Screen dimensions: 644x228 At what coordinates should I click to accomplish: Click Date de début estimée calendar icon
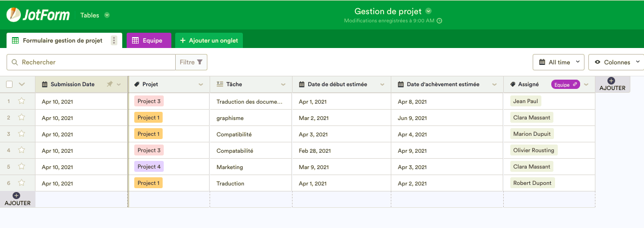pos(301,84)
